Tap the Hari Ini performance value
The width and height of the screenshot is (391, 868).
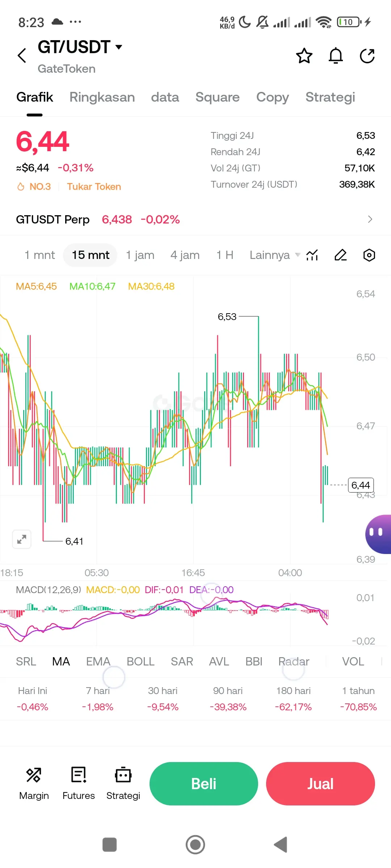tap(33, 707)
